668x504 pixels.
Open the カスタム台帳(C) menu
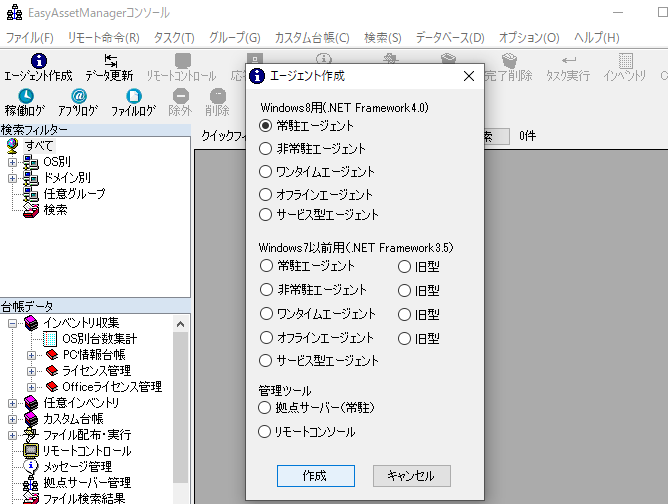tap(312, 38)
